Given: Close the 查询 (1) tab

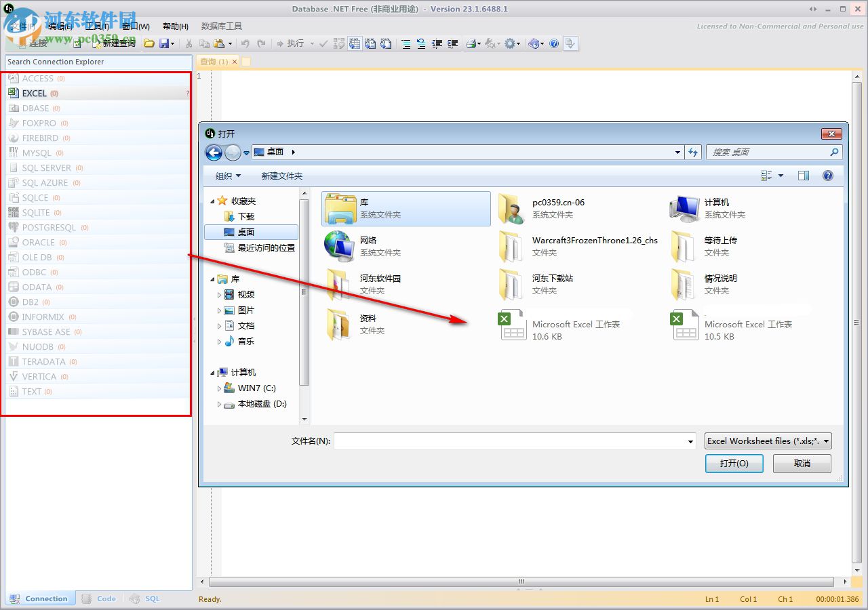Looking at the screenshot, I should point(235,62).
